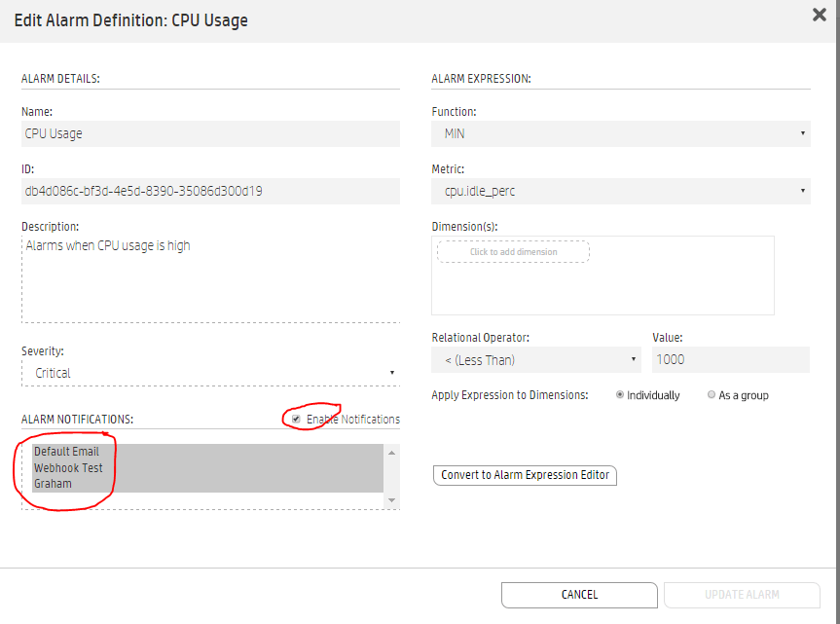Click to add dimension
The height and width of the screenshot is (624, 840).
[513, 251]
